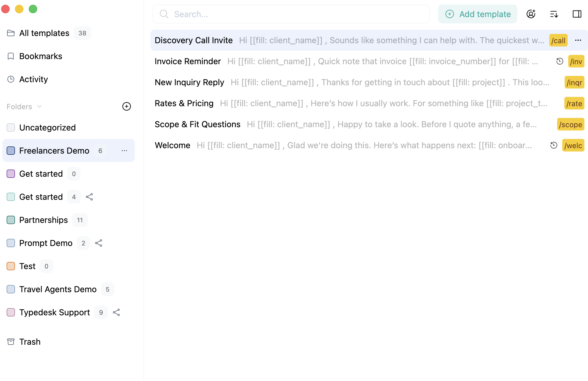Open the Invoice Reminder template
Image resolution: width=588 pixels, height=381 pixels.
click(x=369, y=61)
